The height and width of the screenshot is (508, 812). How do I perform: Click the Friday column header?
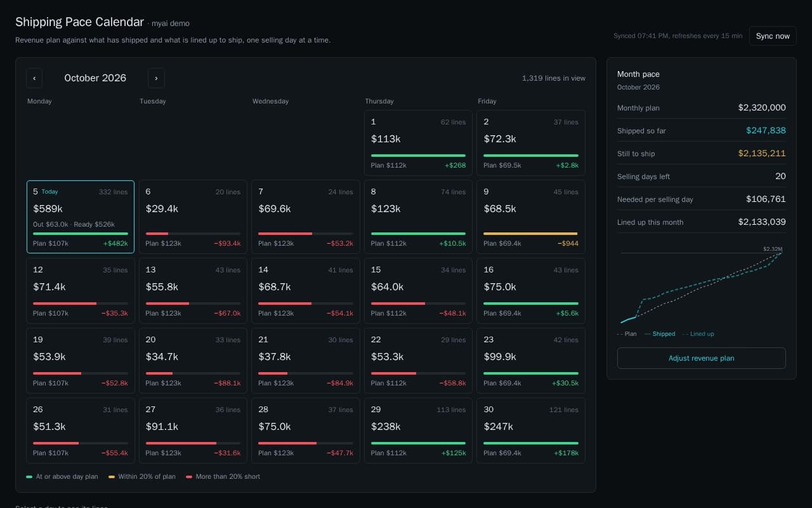point(487,102)
